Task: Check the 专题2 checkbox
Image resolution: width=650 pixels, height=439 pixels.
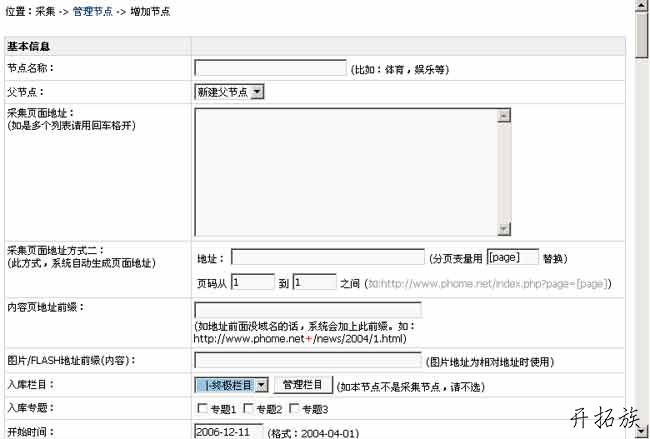Action: tap(248, 409)
